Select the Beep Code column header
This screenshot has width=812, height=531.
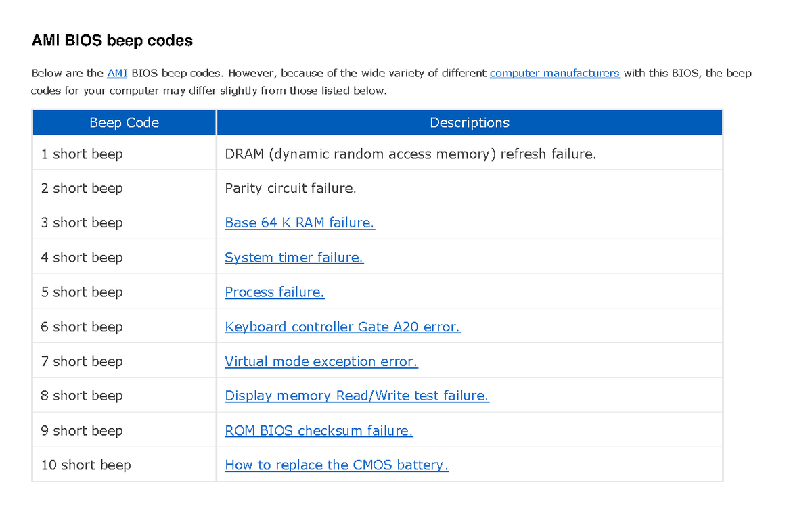[x=125, y=122]
